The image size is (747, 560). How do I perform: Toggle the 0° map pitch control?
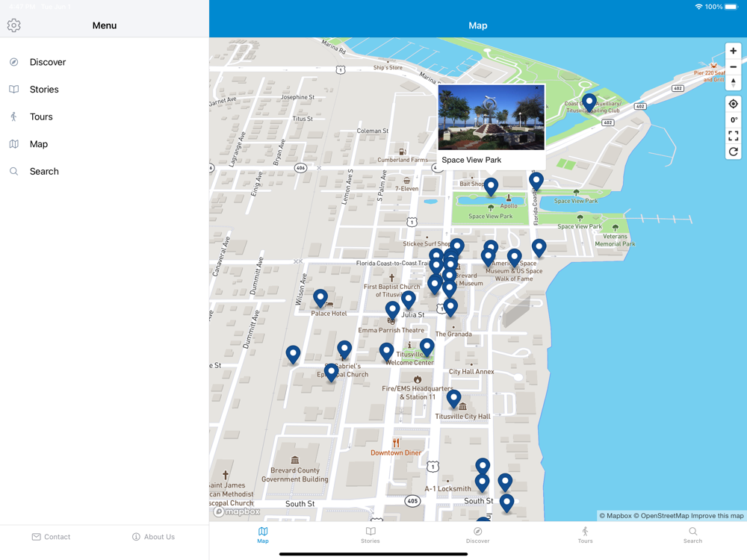pos(734,120)
